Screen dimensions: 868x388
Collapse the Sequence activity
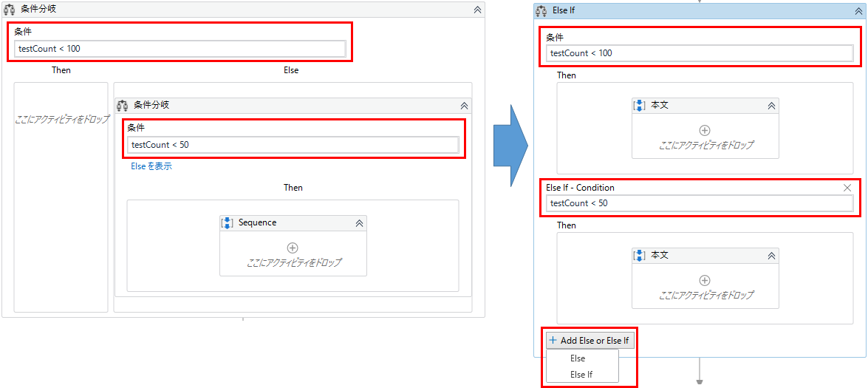pos(359,223)
